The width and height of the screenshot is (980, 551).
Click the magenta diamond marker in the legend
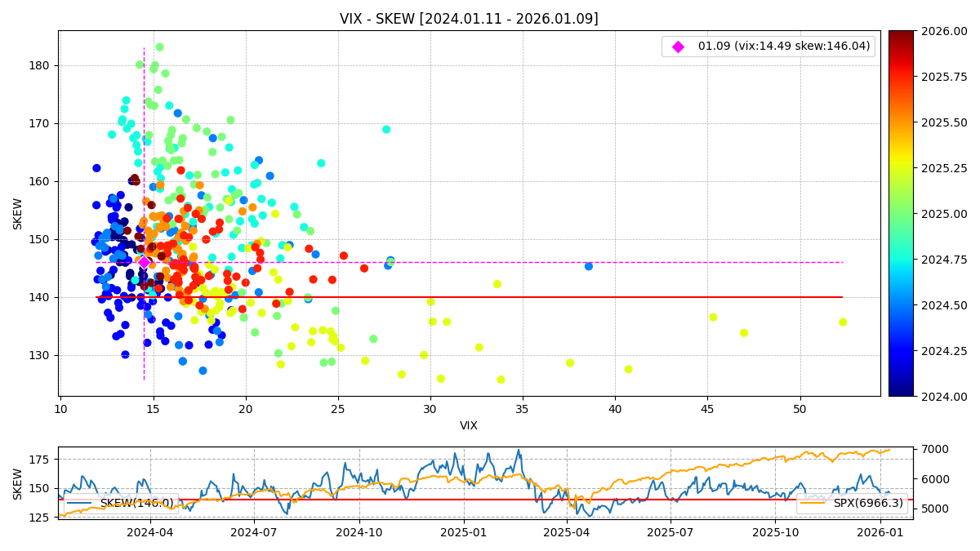678,47
